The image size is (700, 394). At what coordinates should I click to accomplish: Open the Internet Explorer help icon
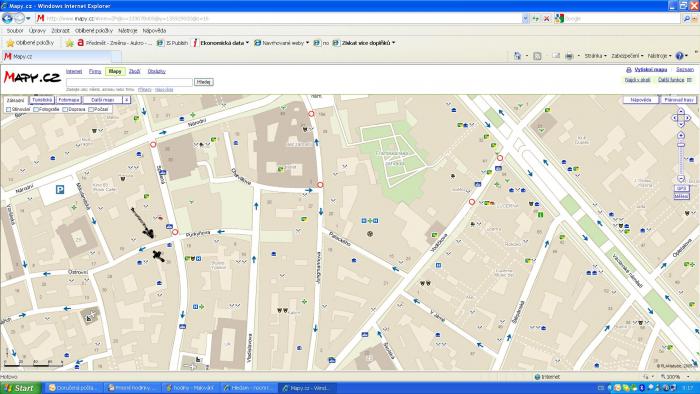point(679,56)
